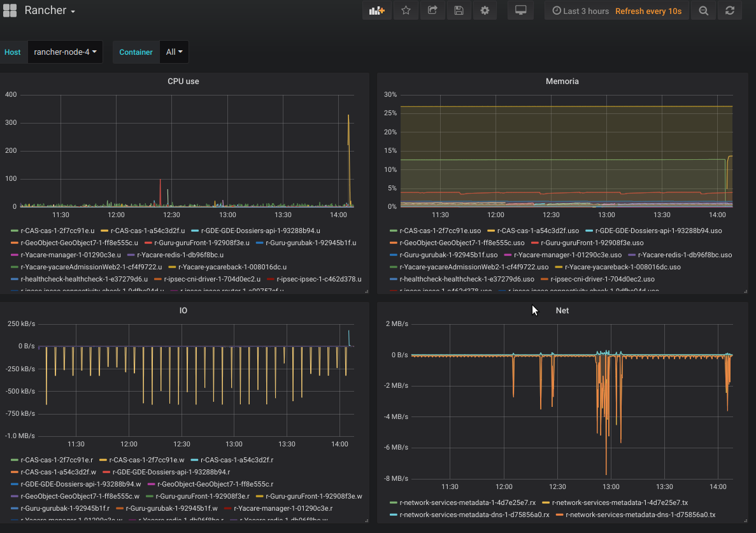Toggle r-Yacare-redis-1-db96f8bc.u CPU series
This screenshot has height=533, width=756.
(180, 255)
